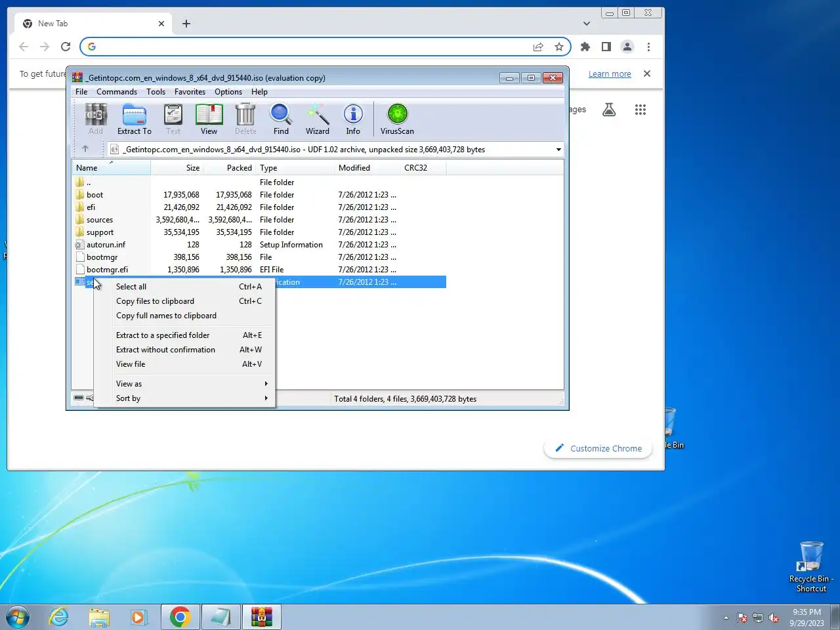Viewport: 840px width, 630px height.
Task: Run the VirusScan toolbar icon
Action: tap(397, 119)
